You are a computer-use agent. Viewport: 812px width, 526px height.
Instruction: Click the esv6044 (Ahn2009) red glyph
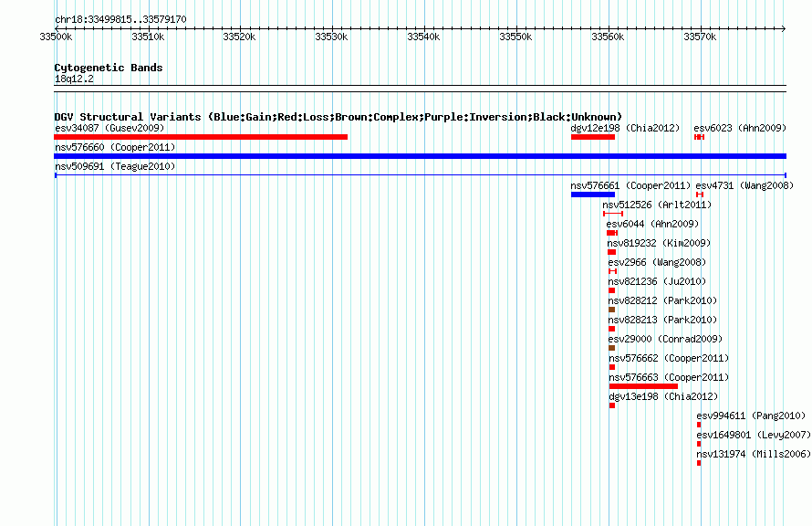click(x=612, y=233)
